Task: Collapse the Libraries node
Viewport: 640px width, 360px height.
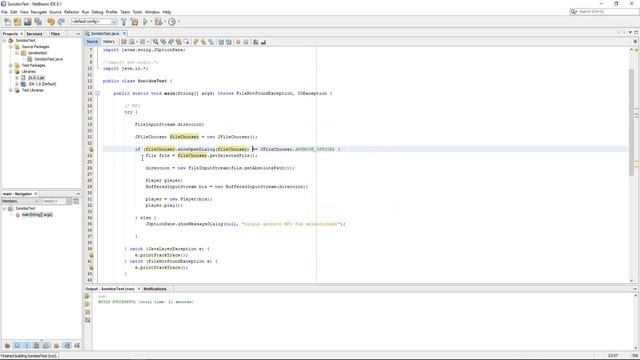Action: tap(11, 71)
